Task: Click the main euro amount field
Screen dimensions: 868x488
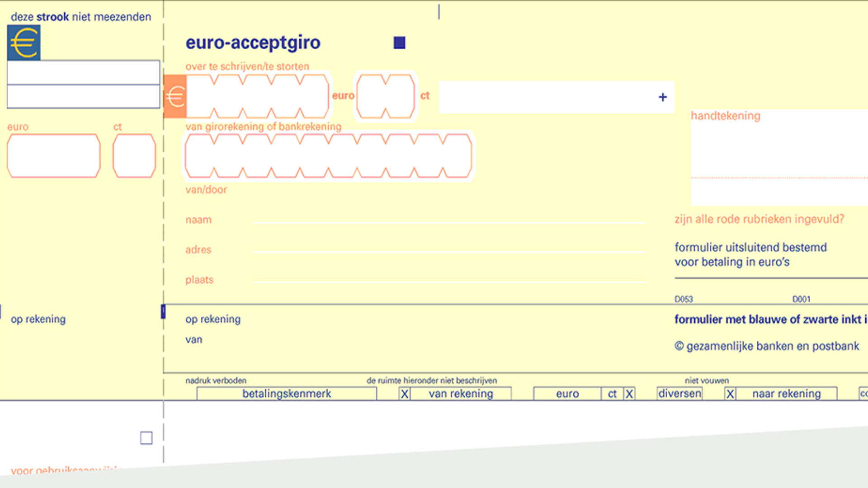Action: (x=257, y=96)
